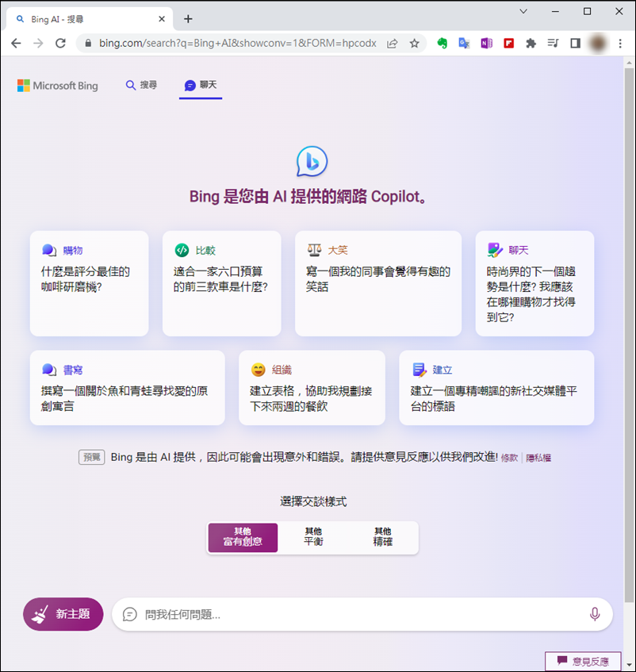Open the 條款 terms link
The height and width of the screenshot is (672, 636).
tap(509, 458)
